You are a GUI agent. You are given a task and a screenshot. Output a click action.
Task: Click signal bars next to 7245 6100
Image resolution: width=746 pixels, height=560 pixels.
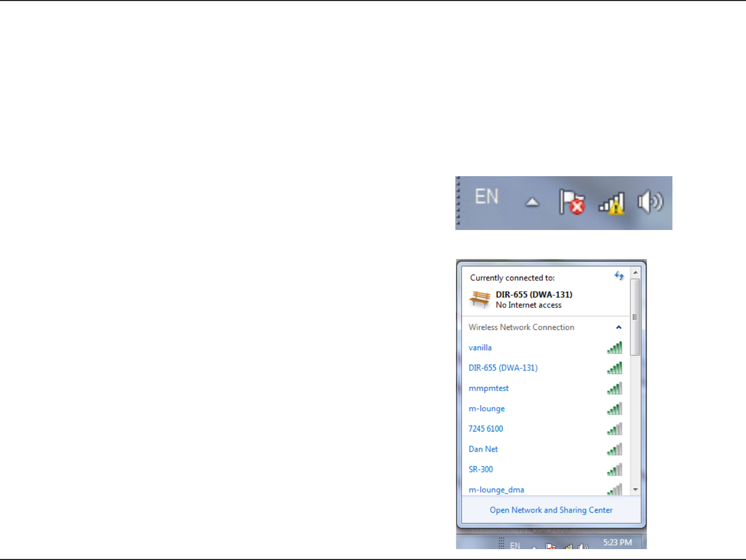click(614, 429)
